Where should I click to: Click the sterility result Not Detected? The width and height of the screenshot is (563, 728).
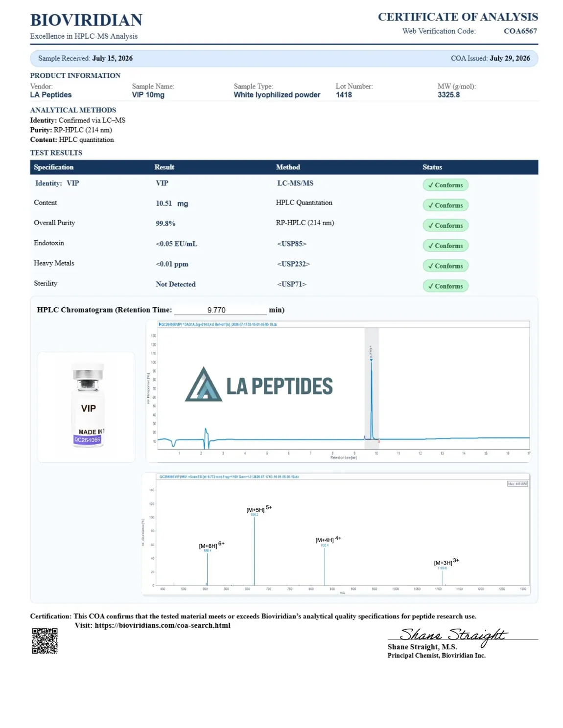tap(176, 284)
